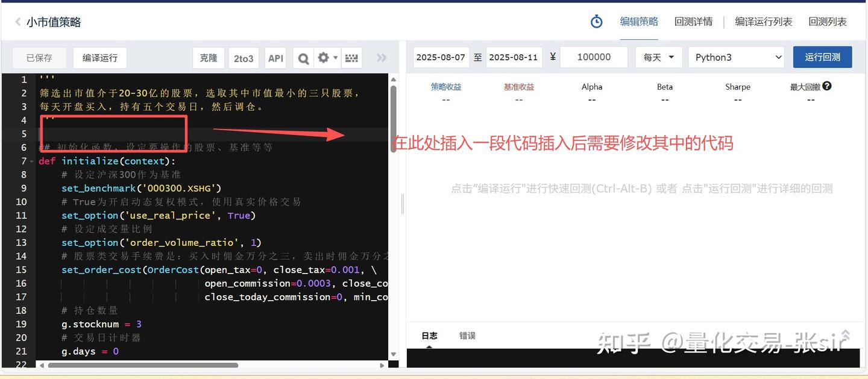Click code line set_benchmark('000300.XSHG')

142,188
